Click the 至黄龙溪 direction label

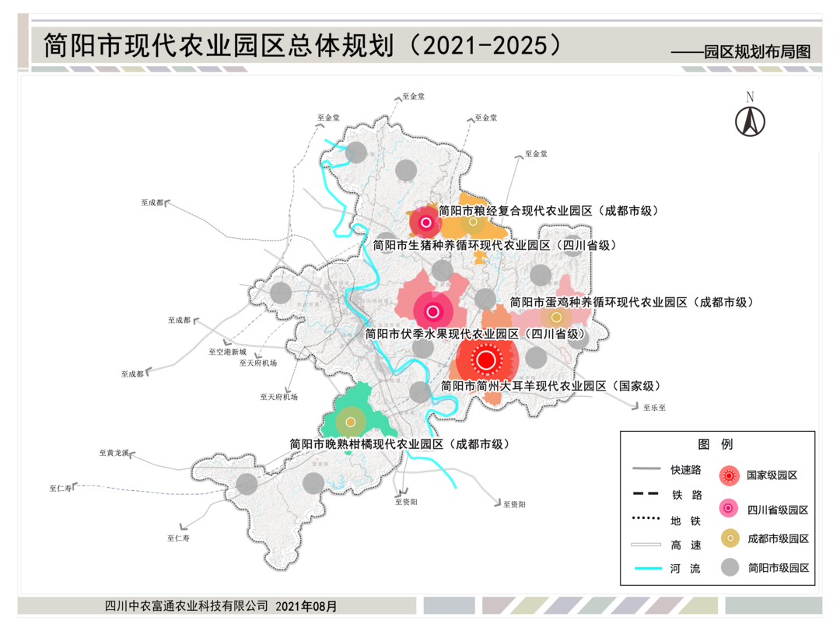114,453
